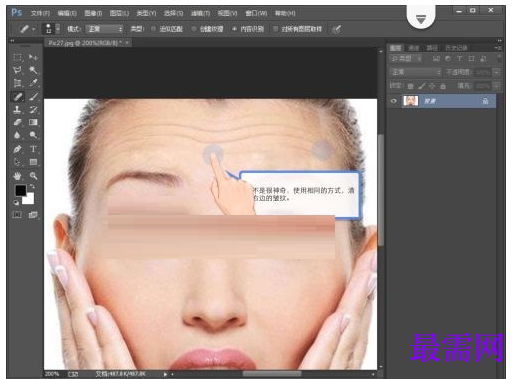Open the 图层(L) menu
522x379 pixels.
119,13
